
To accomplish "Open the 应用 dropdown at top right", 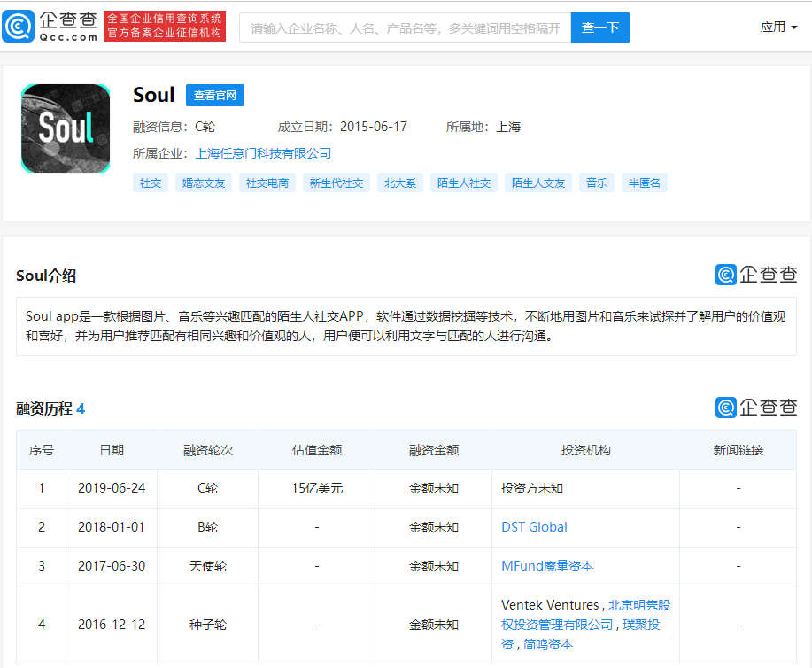I will tap(778, 27).
